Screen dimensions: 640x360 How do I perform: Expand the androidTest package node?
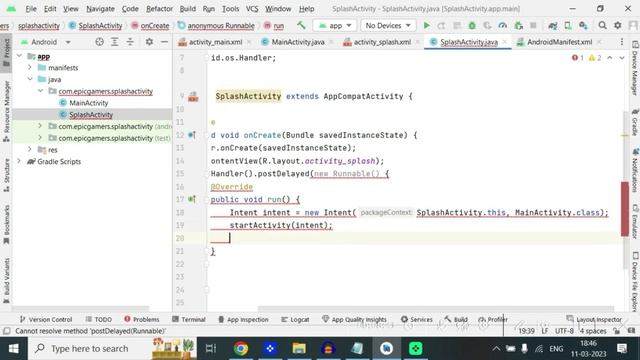click(x=40, y=126)
